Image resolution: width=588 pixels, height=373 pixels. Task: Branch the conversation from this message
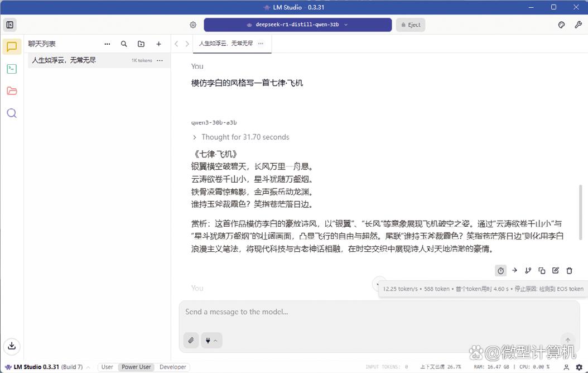point(528,270)
